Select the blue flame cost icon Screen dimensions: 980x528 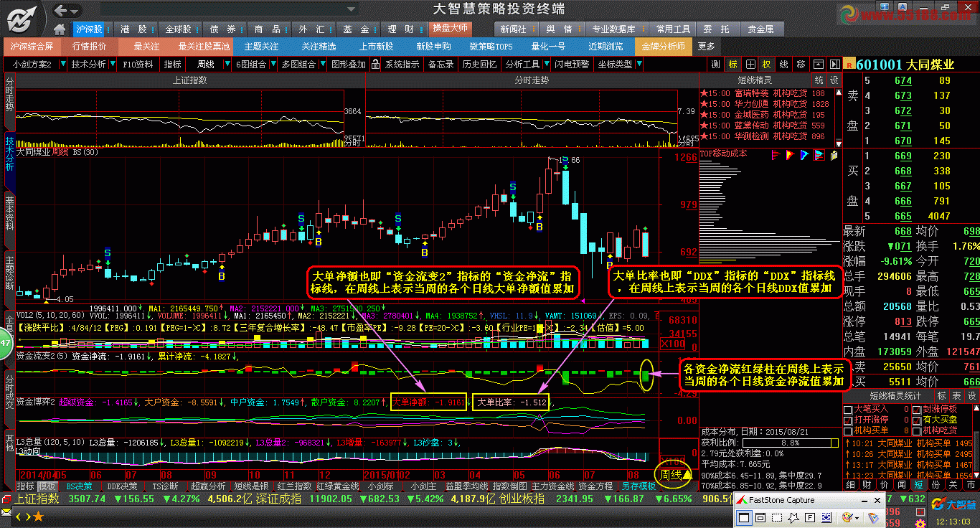(x=804, y=154)
